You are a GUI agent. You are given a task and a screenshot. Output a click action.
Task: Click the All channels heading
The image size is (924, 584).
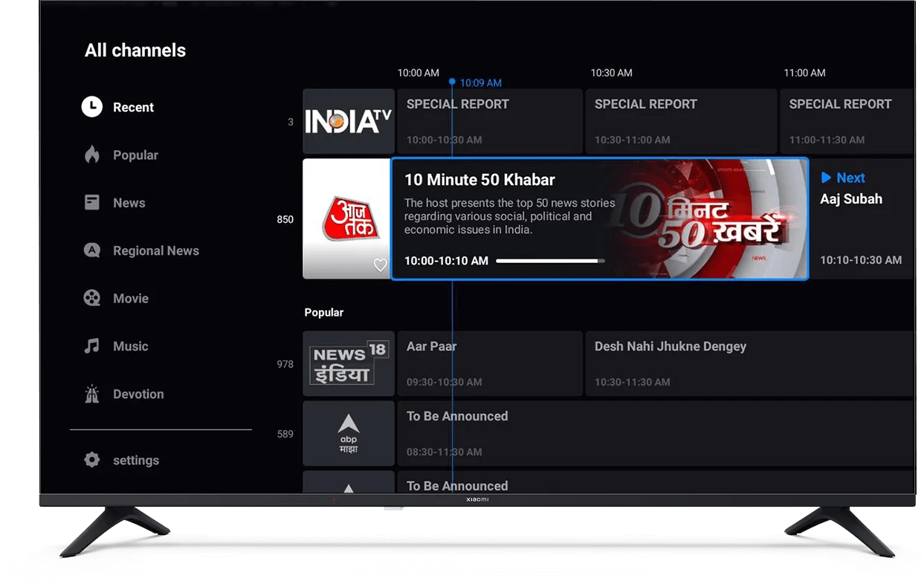click(135, 51)
